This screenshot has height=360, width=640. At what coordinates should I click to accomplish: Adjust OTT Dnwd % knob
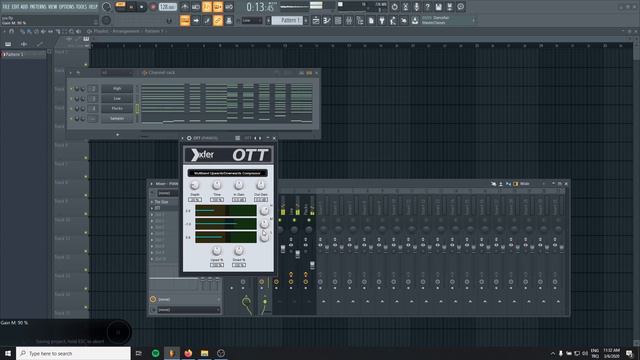[239, 251]
